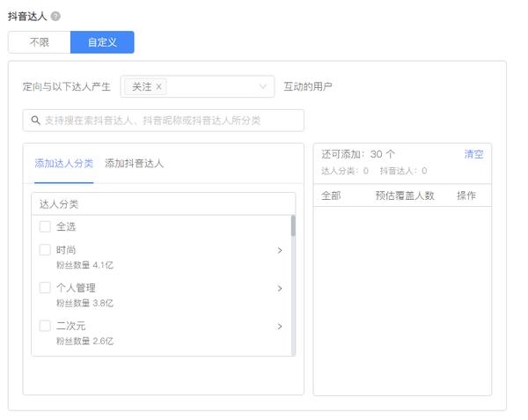528x420 pixels.
Task: Click the 全部 column header
Action: click(x=331, y=195)
